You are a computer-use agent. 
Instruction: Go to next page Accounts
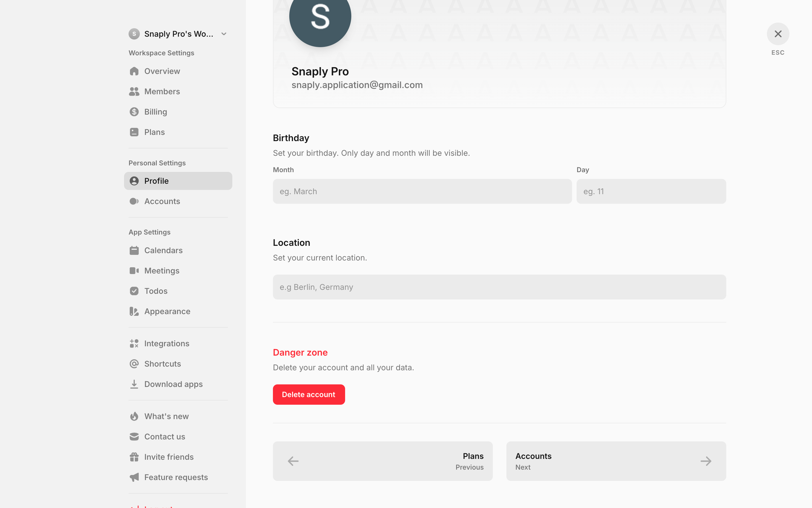(x=616, y=461)
